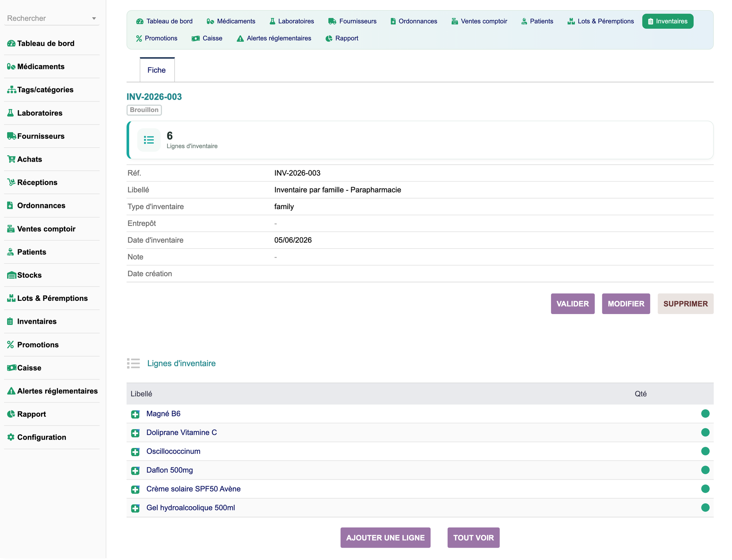Click the VALIDER button
The image size is (732, 560).
(x=573, y=304)
